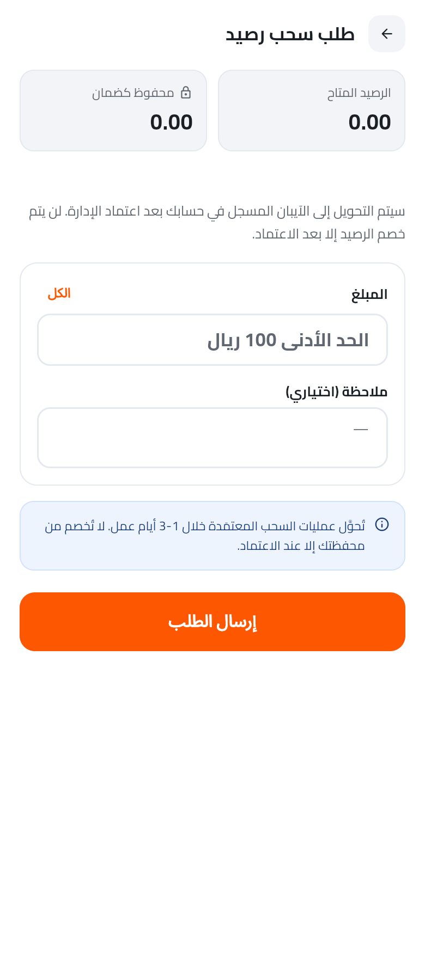Click the dash placeholder in the note box

[361, 430]
